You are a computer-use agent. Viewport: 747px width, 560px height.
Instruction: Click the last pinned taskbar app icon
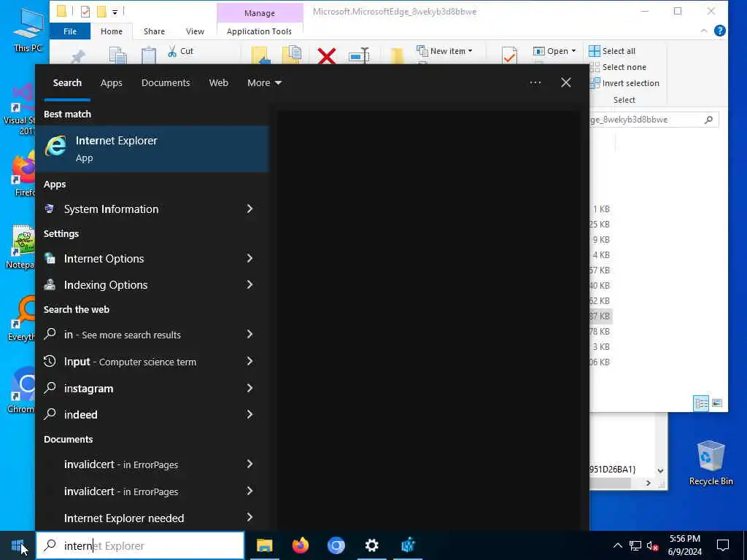[408, 545]
